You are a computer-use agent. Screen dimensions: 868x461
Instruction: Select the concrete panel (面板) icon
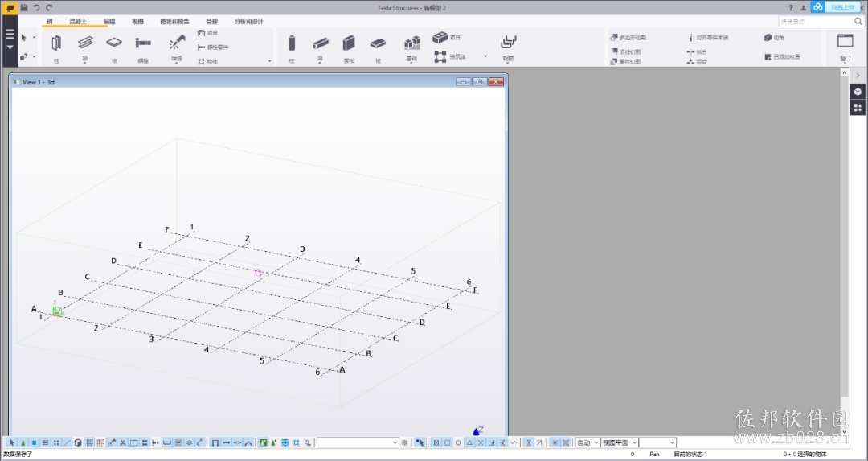[x=349, y=43]
